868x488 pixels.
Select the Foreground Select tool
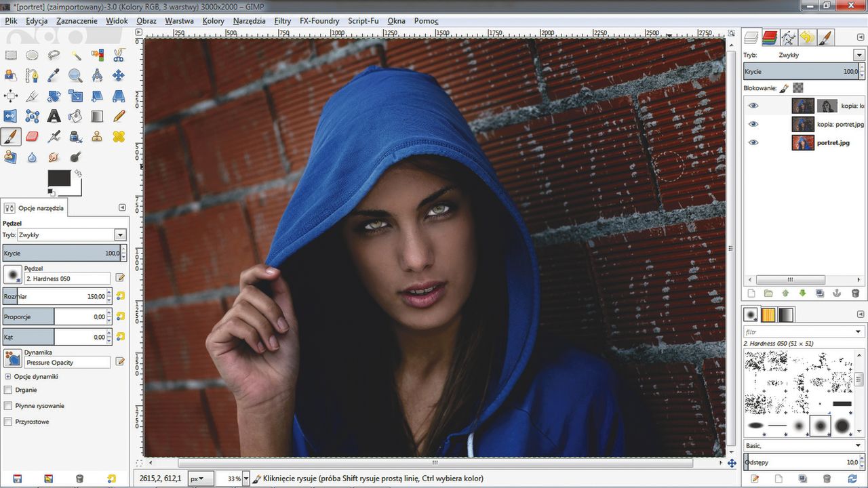[x=11, y=76]
